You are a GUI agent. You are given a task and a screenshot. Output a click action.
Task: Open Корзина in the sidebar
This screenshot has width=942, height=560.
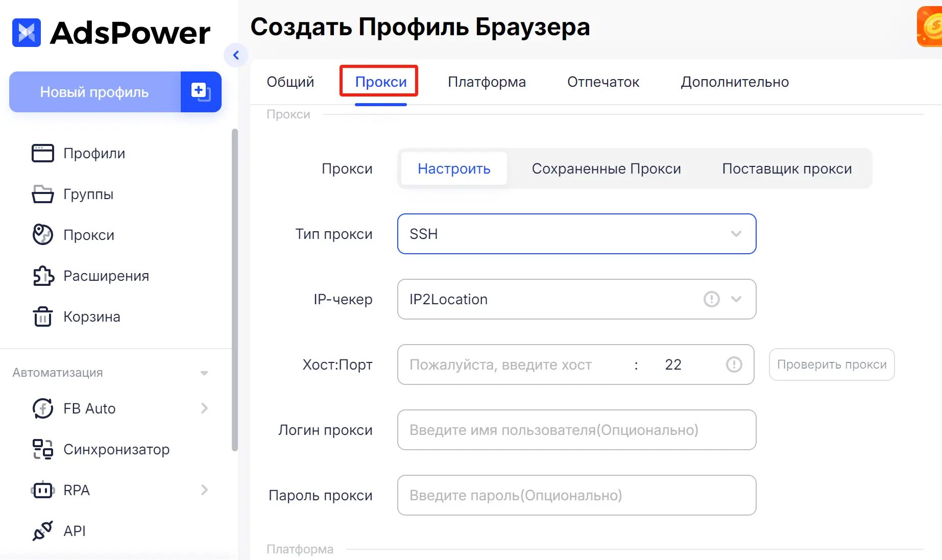pos(92,316)
